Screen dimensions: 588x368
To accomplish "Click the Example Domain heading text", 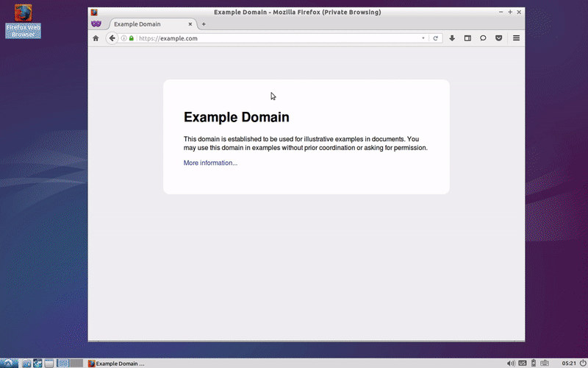I will click(236, 117).
